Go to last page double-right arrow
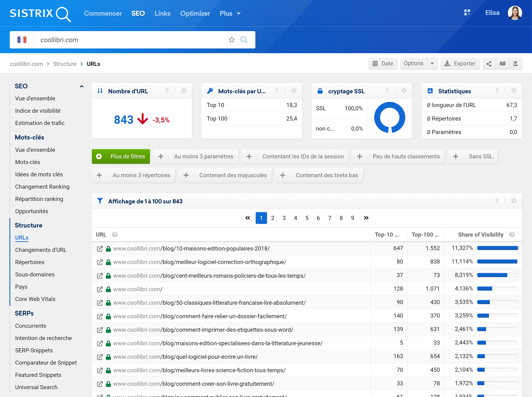This screenshot has width=532, height=397. (366, 218)
